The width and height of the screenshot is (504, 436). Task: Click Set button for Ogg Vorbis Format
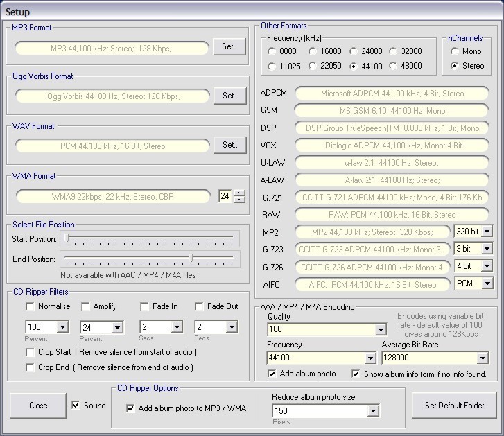(x=230, y=96)
